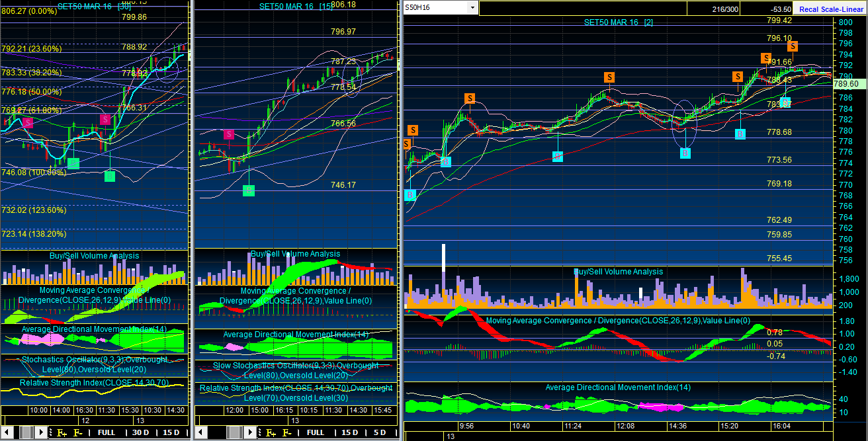Click price level label 799.42
This screenshot has height=441, width=868.
click(779, 20)
